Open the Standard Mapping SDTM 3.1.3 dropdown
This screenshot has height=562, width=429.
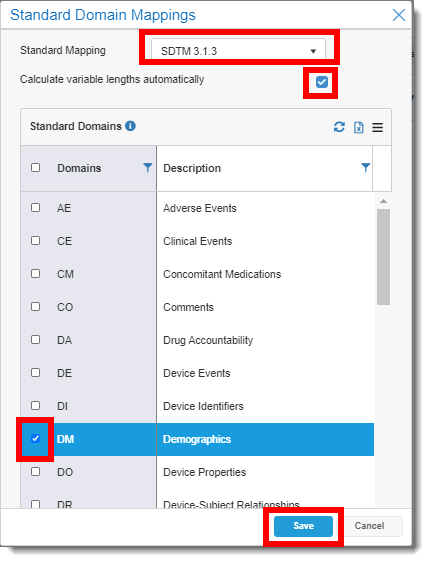pos(238,51)
